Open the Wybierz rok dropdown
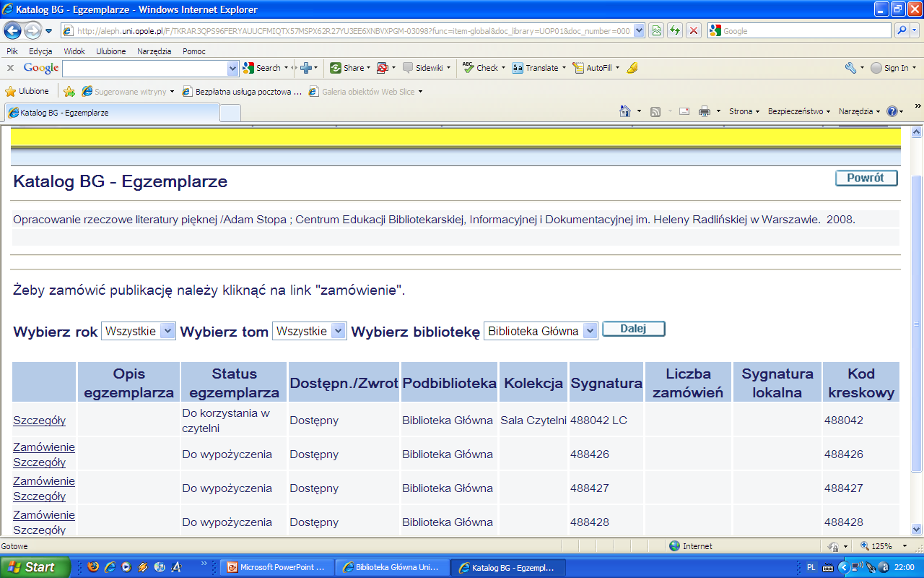The image size is (924, 578). pyautogui.click(x=139, y=331)
